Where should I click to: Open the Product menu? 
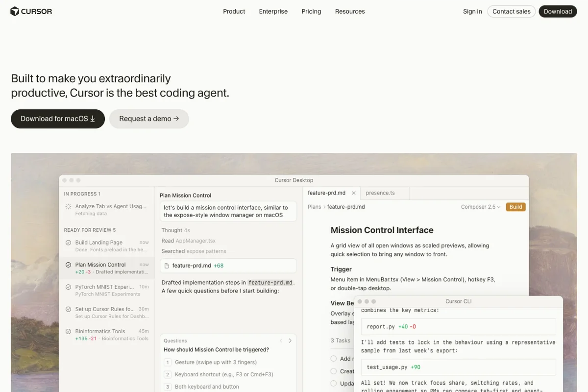tap(234, 11)
